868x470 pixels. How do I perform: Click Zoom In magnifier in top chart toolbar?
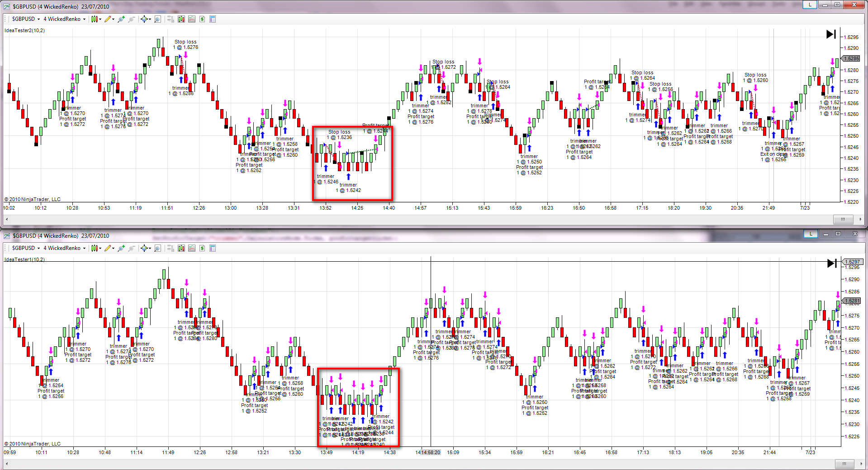pos(121,19)
